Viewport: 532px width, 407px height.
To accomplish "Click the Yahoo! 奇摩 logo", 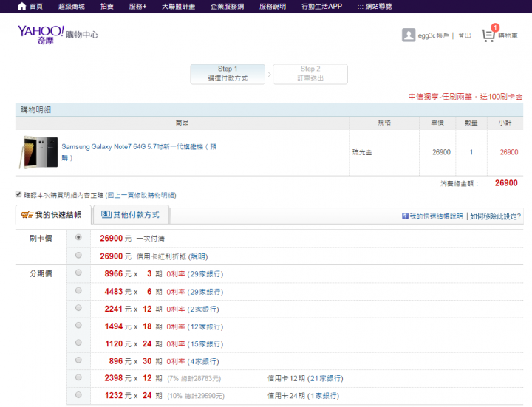I will click(x=42, y=33).
